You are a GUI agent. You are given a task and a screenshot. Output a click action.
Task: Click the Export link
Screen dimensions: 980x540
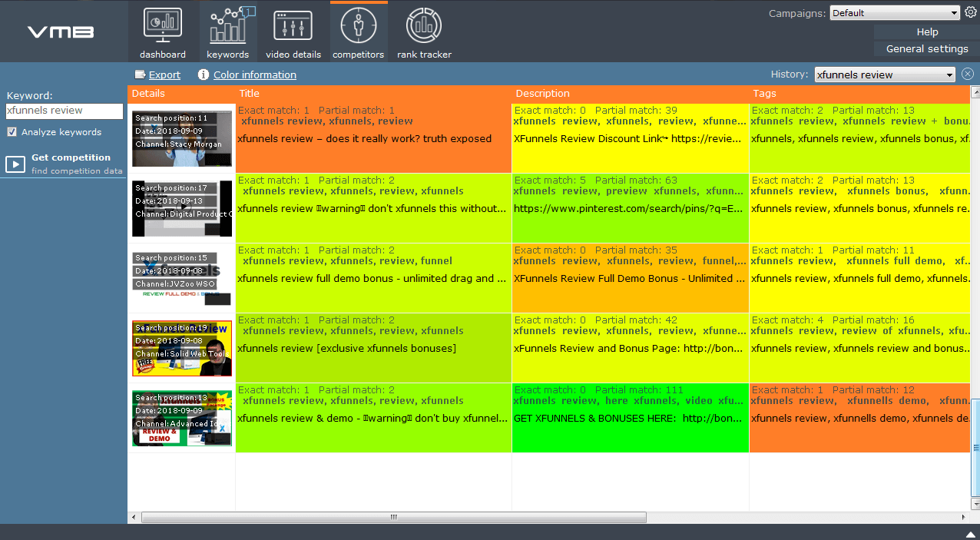(x=164, y=75)
